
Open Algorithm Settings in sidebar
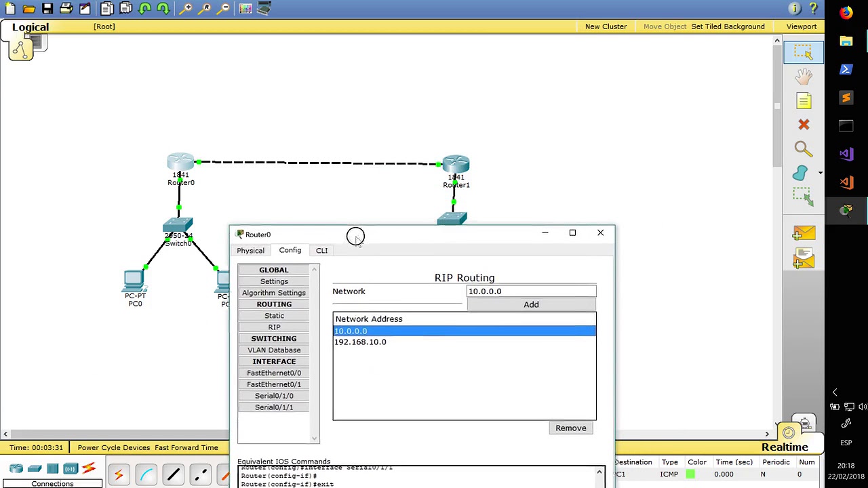coord(274,293)
